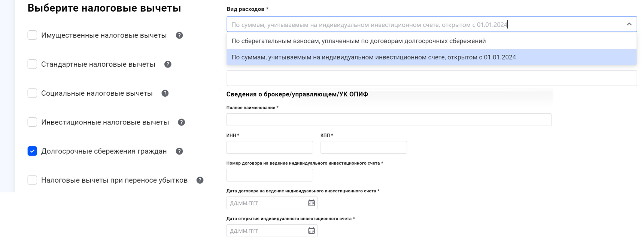Check Стандартные налоговые вычеты checkbox

point(33,64)
